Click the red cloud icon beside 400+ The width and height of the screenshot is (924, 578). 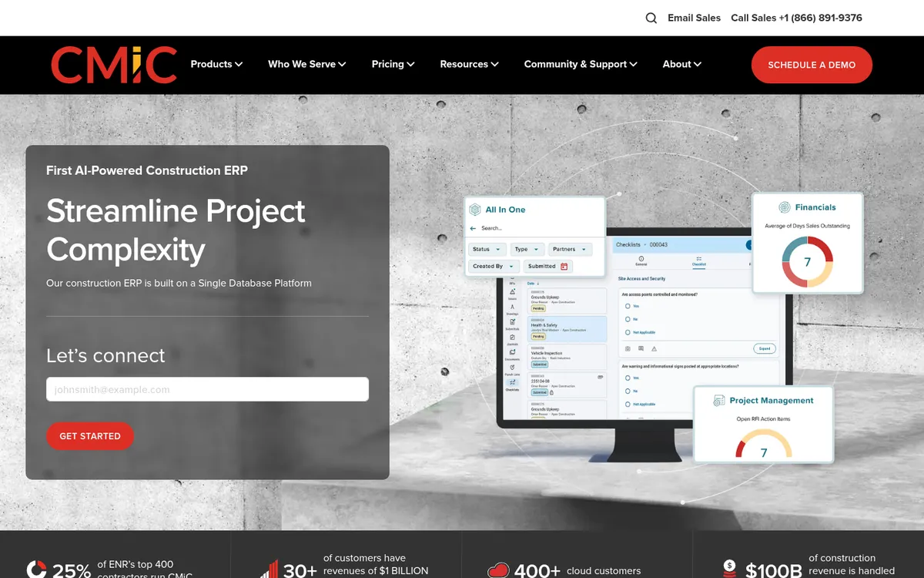coord(498,570)
